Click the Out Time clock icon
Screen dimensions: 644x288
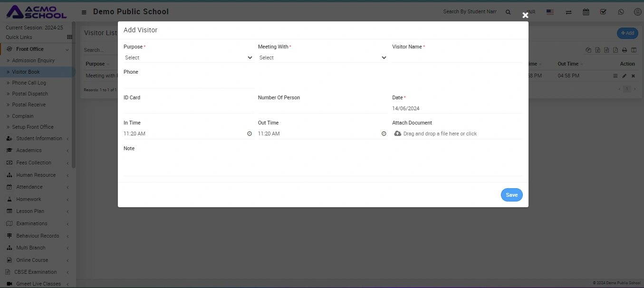coord(384,134)
